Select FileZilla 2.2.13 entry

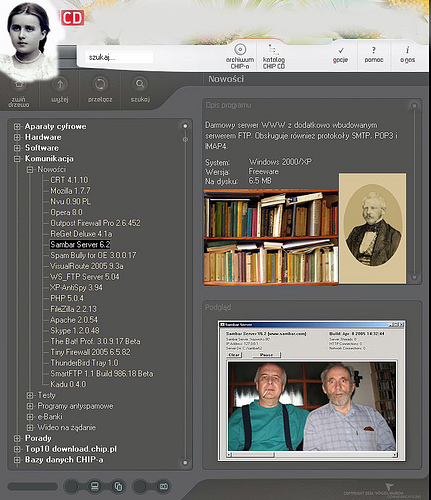(73, 309)
